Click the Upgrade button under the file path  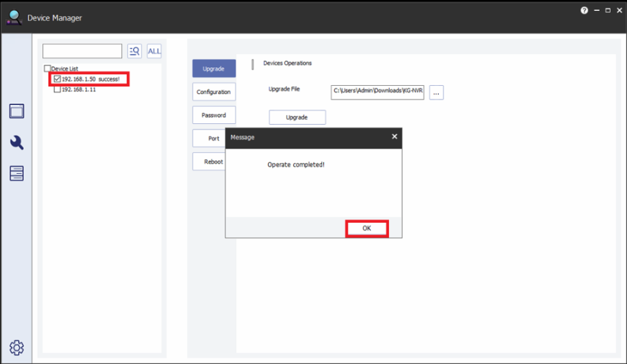pyautogui.click(x=297, y=117)
